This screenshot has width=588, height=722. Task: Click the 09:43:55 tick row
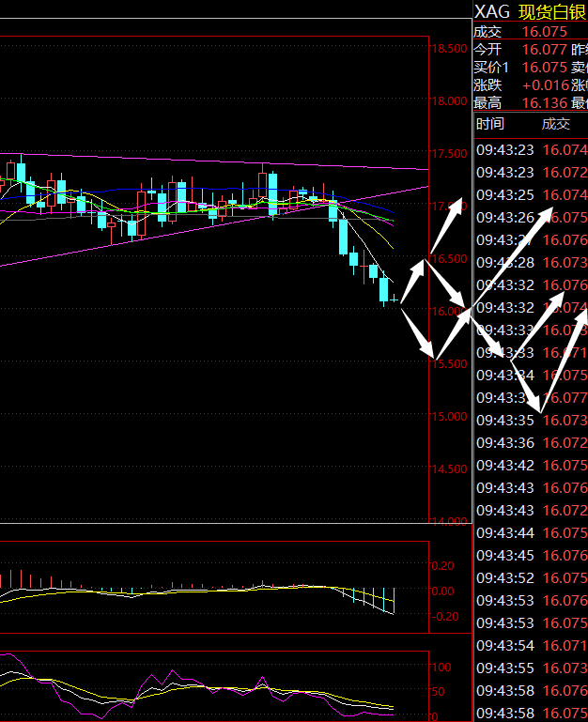[532, 668]
